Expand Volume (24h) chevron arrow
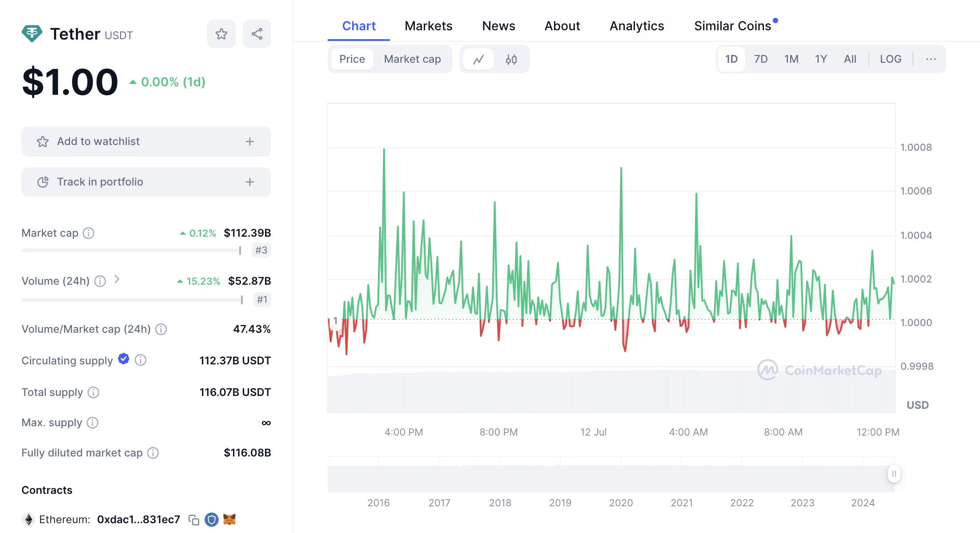The image size is (980, 533). [x=117, y=279]
